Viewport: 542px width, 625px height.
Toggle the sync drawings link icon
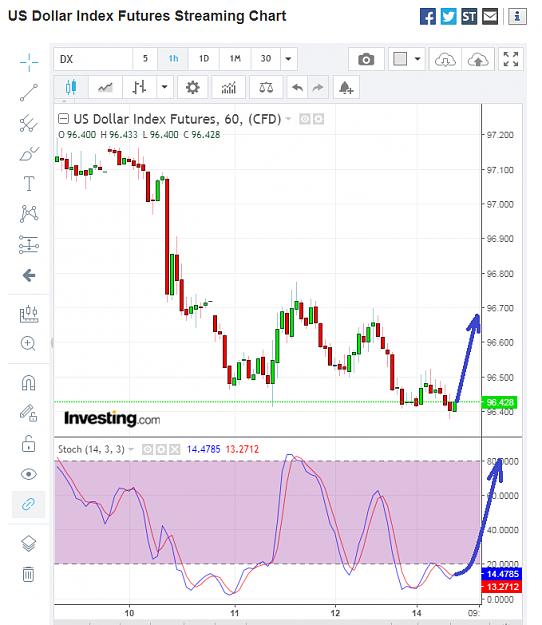pyautogui.click(x=29, y=504)
